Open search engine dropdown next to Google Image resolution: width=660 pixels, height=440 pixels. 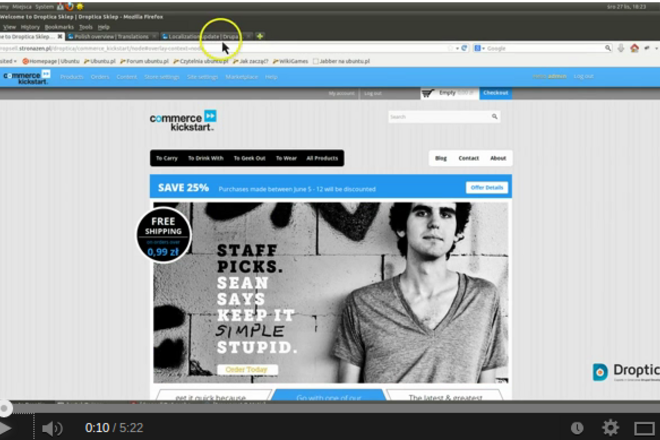click(x=479, y=48)
